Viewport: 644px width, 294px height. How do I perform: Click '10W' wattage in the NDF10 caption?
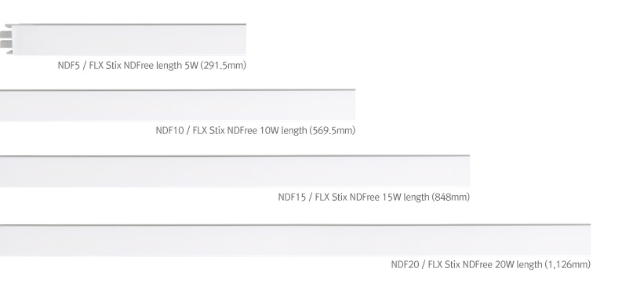[x=269, y=131]
